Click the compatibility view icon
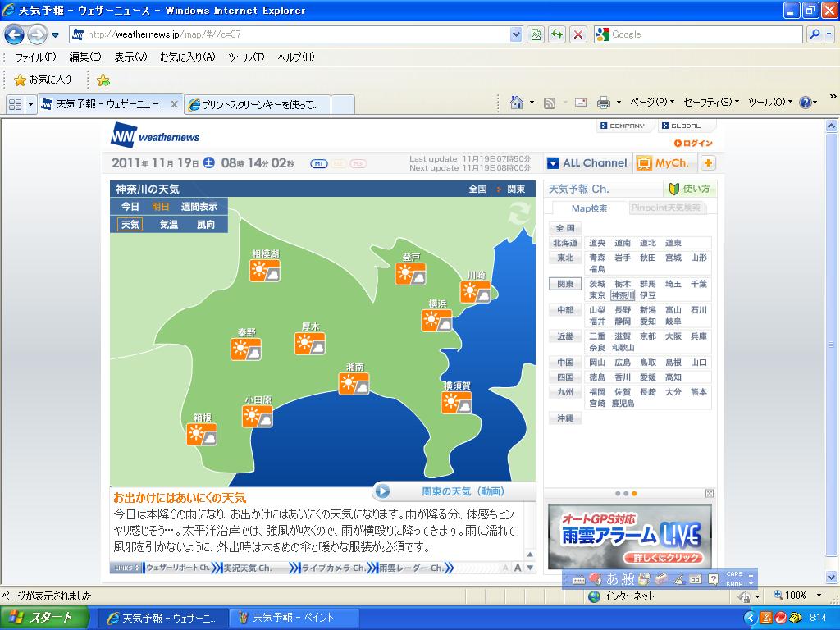 535,34
